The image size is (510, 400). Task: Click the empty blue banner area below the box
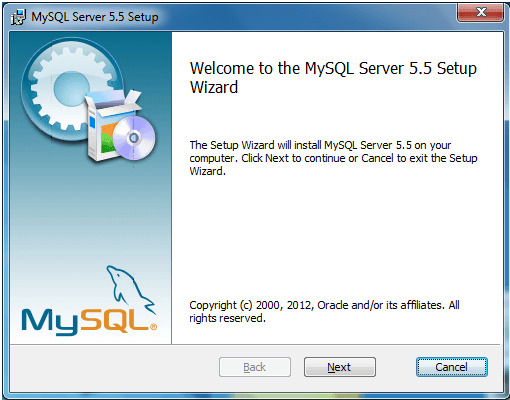click(90, 213)
